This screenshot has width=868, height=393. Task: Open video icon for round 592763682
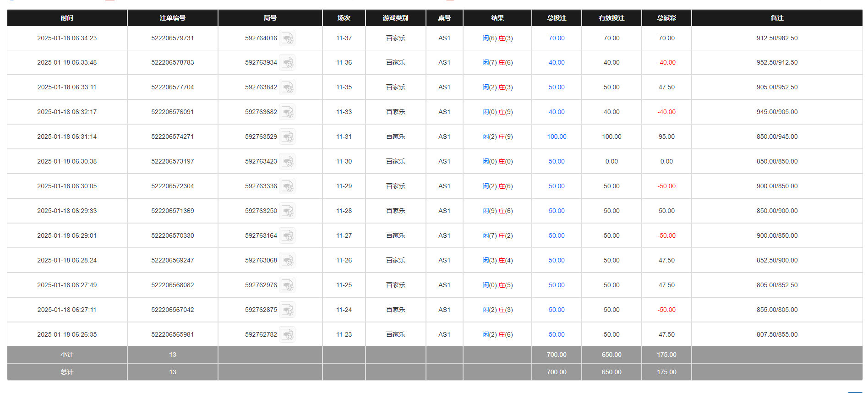pyautogui.click(x=287, y=112)
